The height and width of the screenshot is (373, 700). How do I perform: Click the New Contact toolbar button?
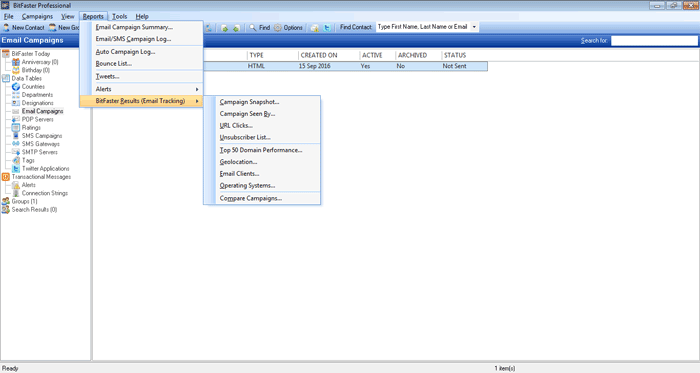(24, 28)
